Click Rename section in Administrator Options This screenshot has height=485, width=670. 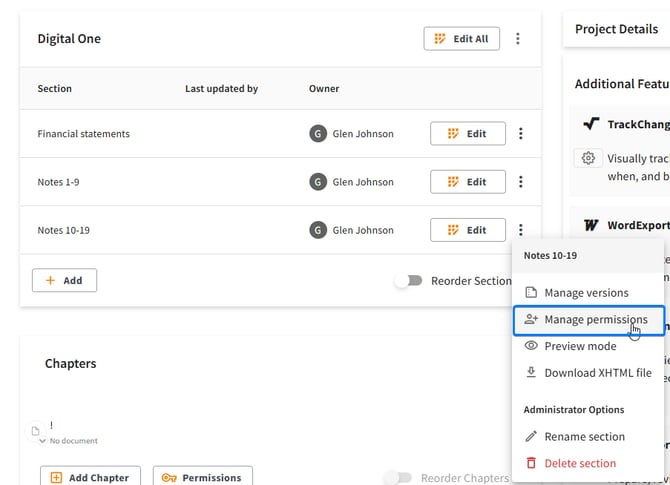tap(584, 437)
